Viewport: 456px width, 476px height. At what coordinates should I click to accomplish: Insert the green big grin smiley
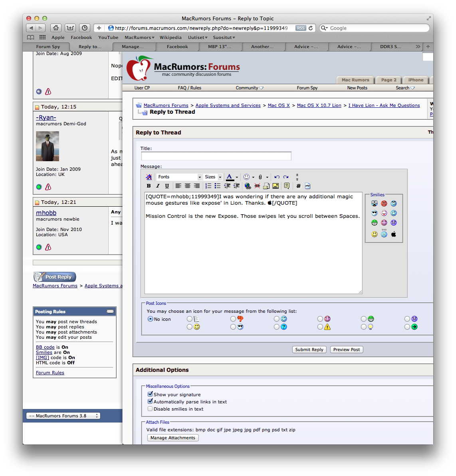[374, 223]
